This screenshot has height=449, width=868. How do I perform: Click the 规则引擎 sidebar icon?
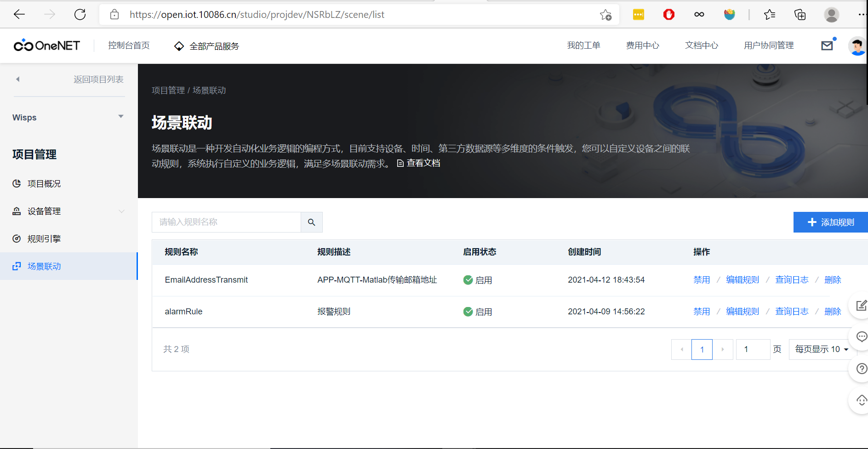coord(17,239)
